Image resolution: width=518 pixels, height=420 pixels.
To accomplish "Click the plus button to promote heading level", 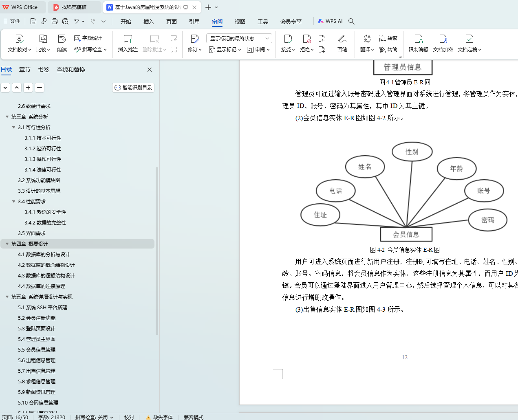I will click(28, 88).
